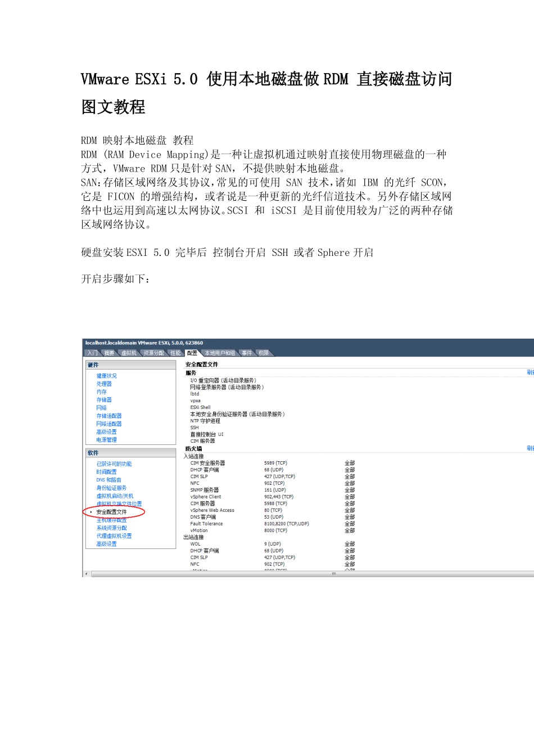This screenshot has width=534, height=756.
Task: Click the localhost.localdomain title bar text
Action: (144, 343)
